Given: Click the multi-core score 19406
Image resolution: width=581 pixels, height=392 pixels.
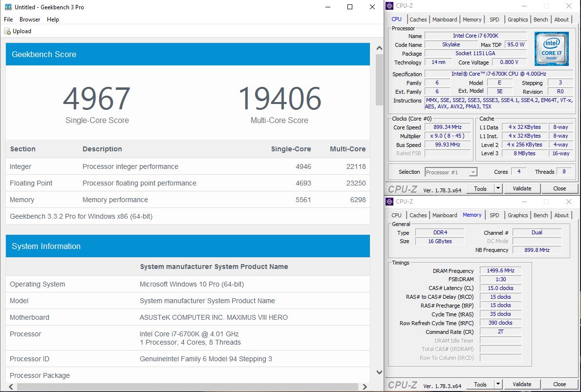Looking at the screenshot, I should click(280, 99).
